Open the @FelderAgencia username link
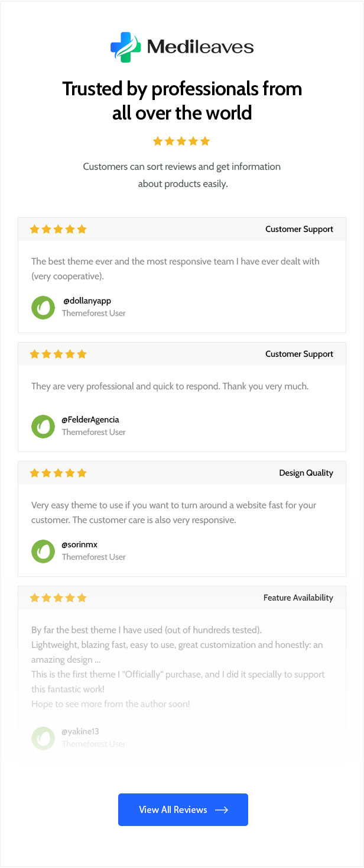Screen dimensions: 364x868 coord(90,420)
